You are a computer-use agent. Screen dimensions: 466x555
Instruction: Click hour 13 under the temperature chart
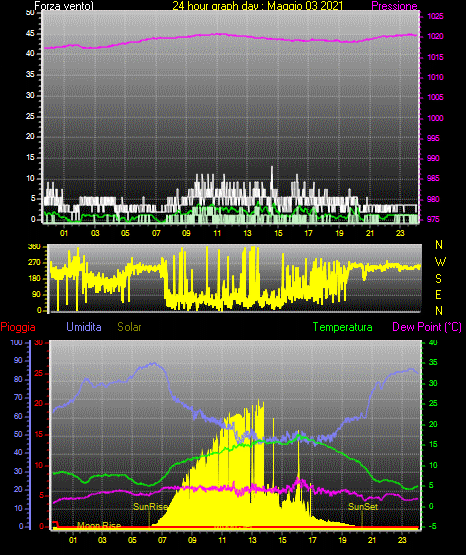pyautogui.click(x=252, y=540)
